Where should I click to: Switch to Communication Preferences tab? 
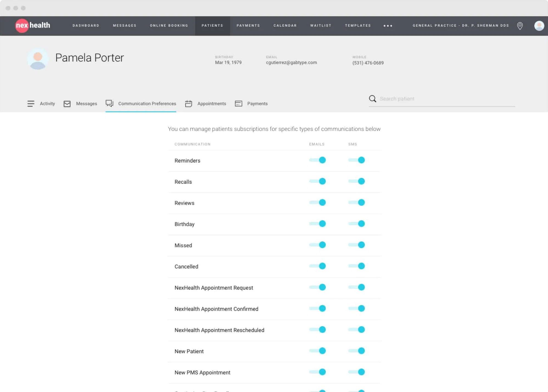point(147,104)
